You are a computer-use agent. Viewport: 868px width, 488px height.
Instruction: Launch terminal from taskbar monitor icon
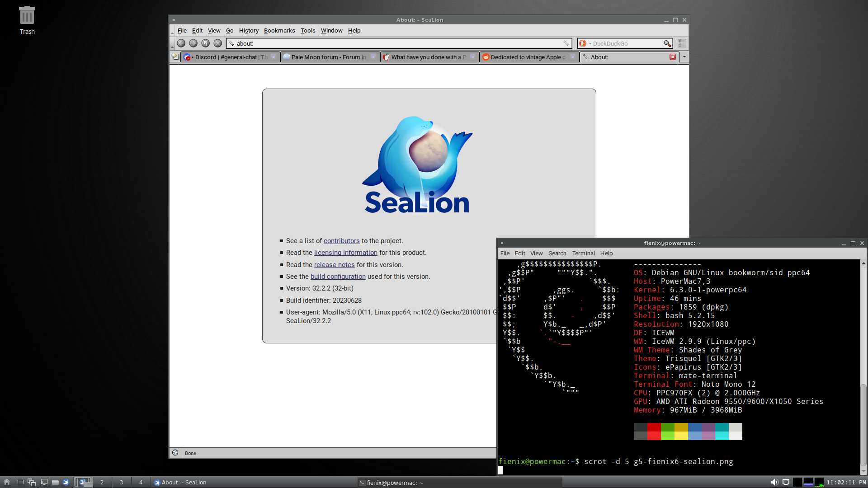(x=44, y=482)
